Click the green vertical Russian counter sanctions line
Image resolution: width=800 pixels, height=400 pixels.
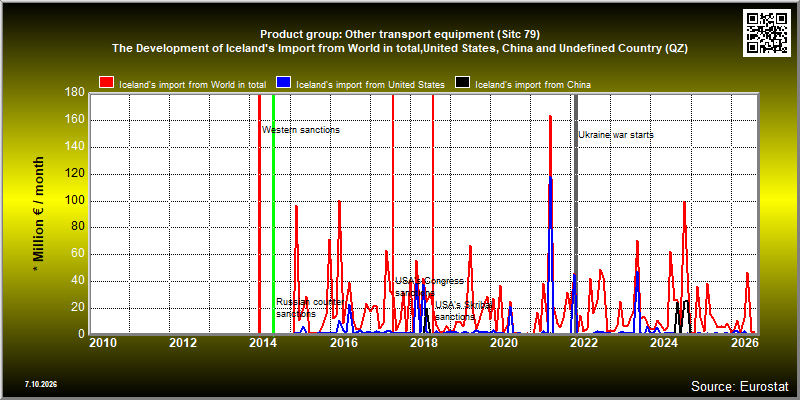[273, 214]
